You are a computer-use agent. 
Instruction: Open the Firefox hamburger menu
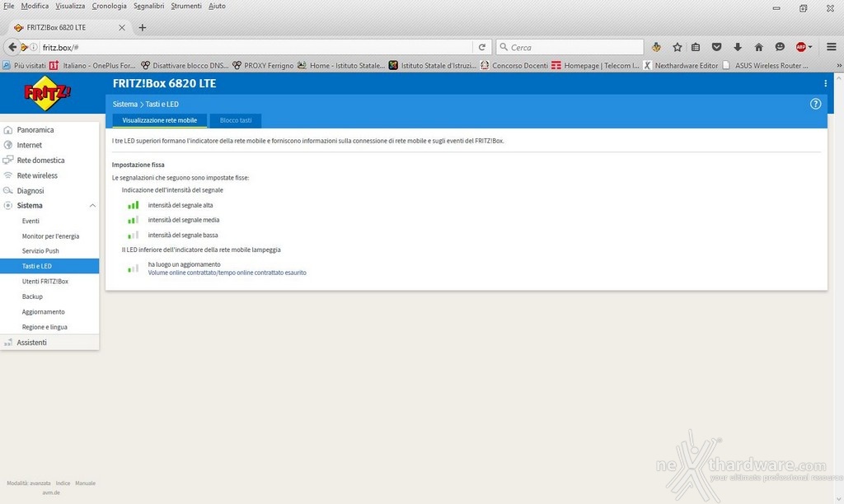pos(831,47)
